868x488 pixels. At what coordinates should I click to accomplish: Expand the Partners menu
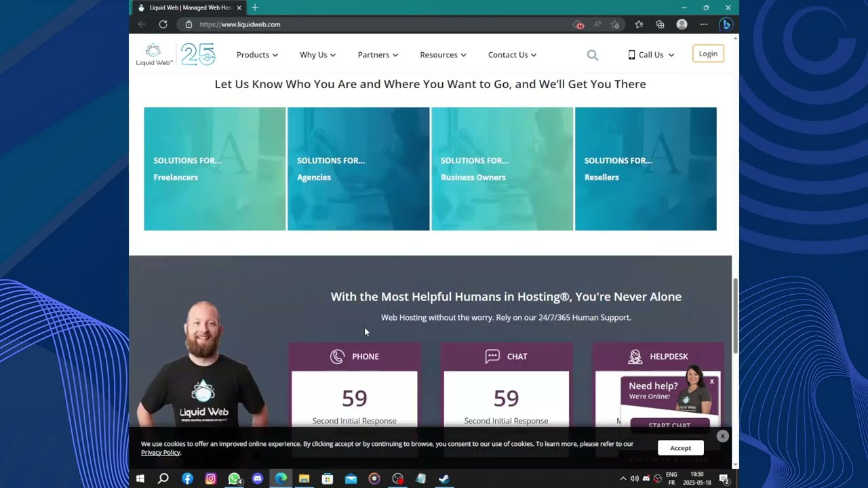coord(378,55)
